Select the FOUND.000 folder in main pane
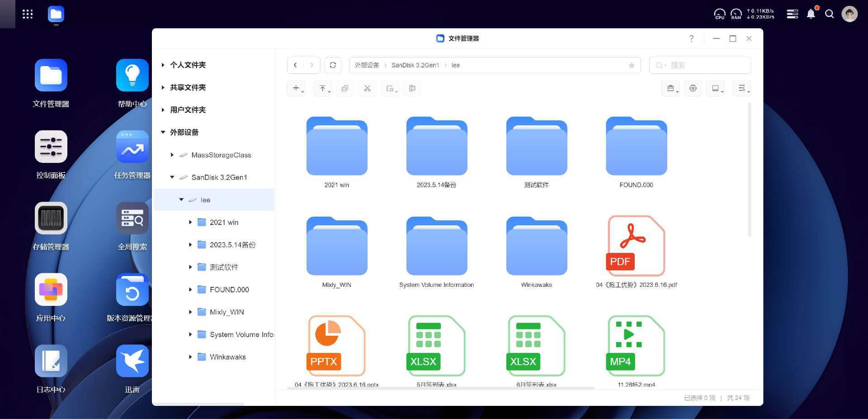868x419 pixels. point(637,146)
